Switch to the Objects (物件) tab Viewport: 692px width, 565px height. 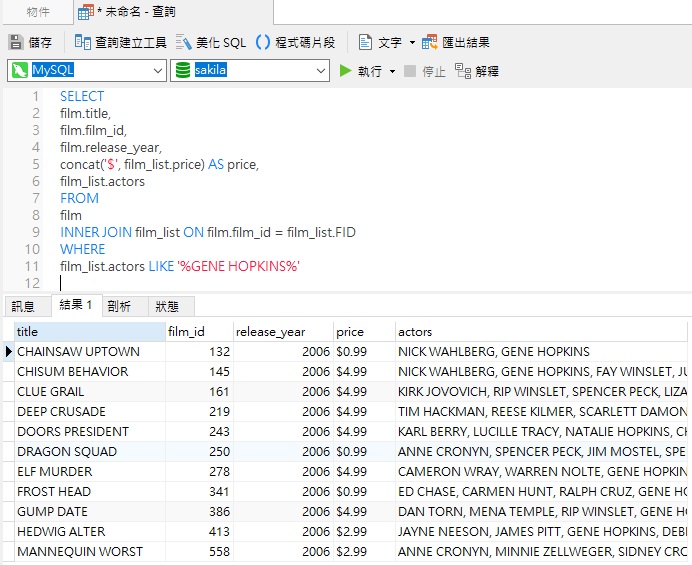(x=38, y=12)
